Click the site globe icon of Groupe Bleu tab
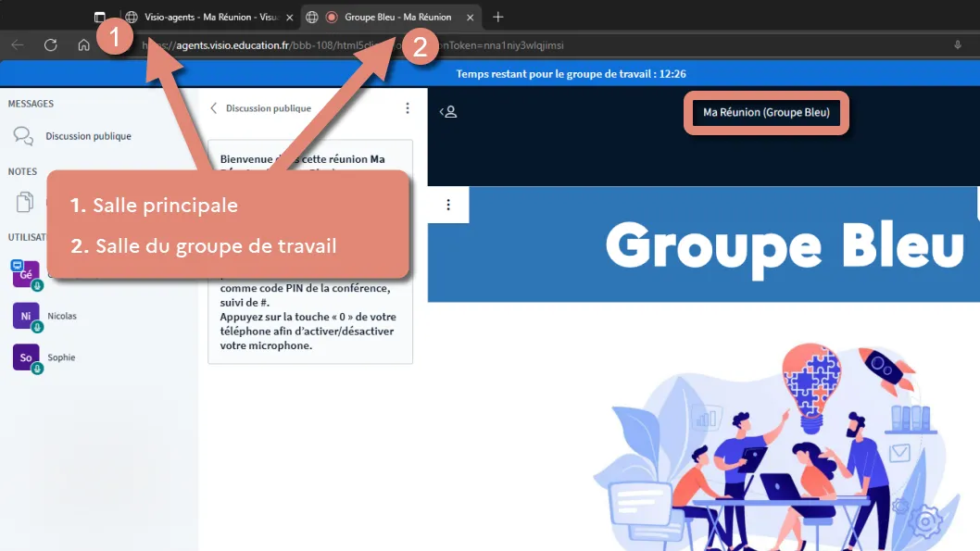The image size is (980, 551). tap(312, 18)
